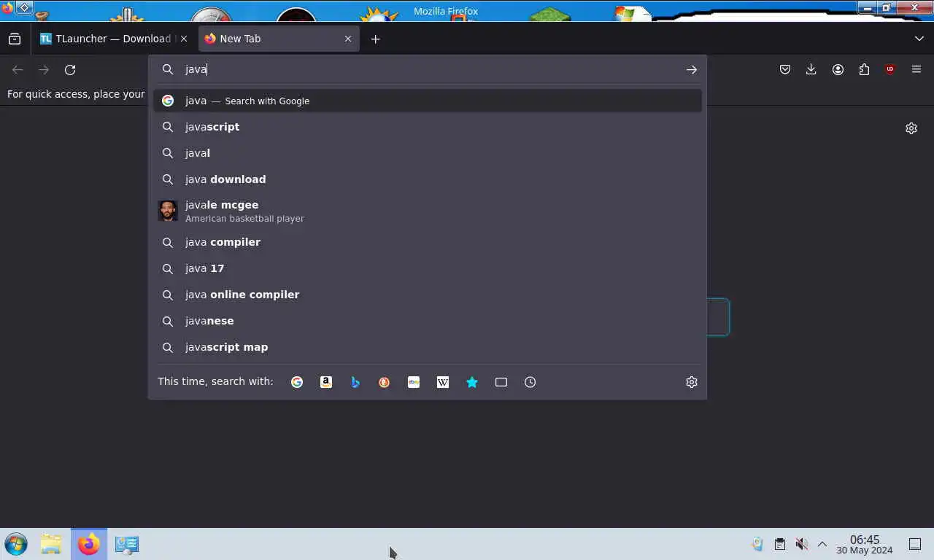Toggle the muted volume tray icon
The image size is (934, 560).
click(x=801, y=544)
